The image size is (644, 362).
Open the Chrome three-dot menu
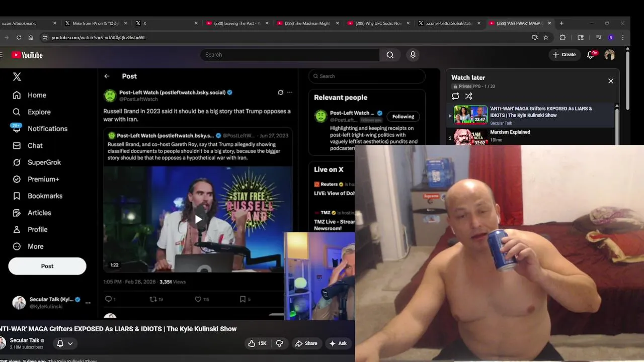point(623,37)
